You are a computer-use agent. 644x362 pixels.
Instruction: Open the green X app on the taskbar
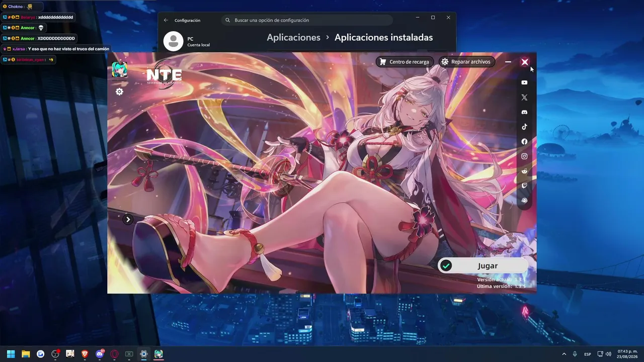[x=129, y=354]
